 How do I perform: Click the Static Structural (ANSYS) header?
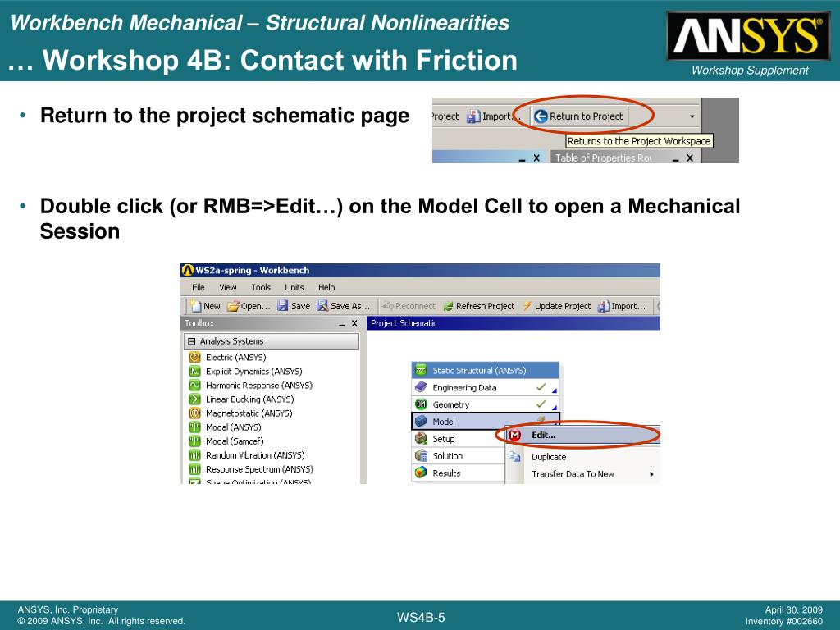486,370
